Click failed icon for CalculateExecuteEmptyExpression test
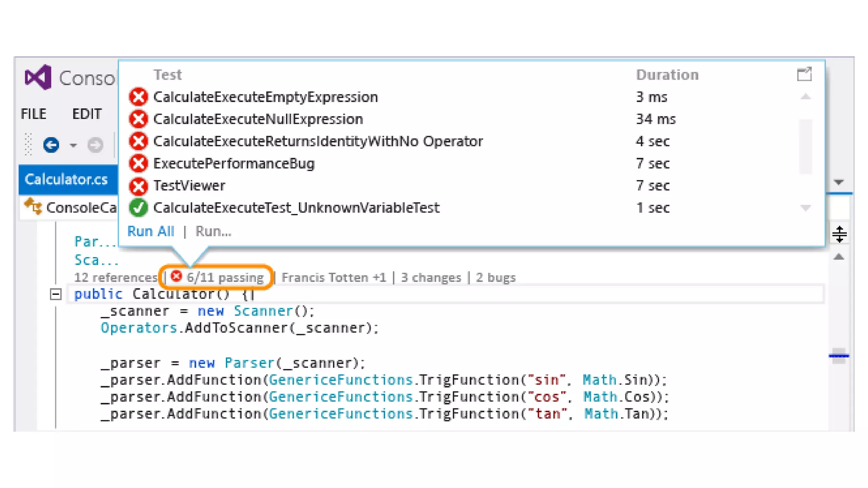Image resolution: width=868 pixels, height=488 pixels. (138, 97)
